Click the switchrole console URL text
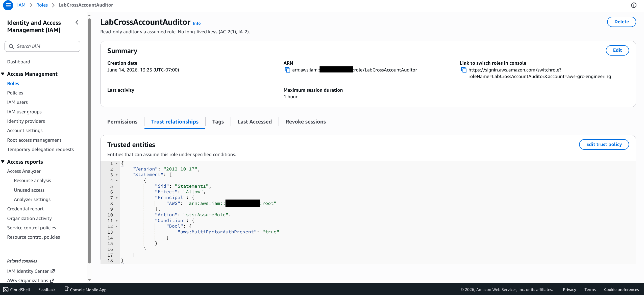Viewport: 644px width, 295px height. pyautogui.click(x=539, y=73)
